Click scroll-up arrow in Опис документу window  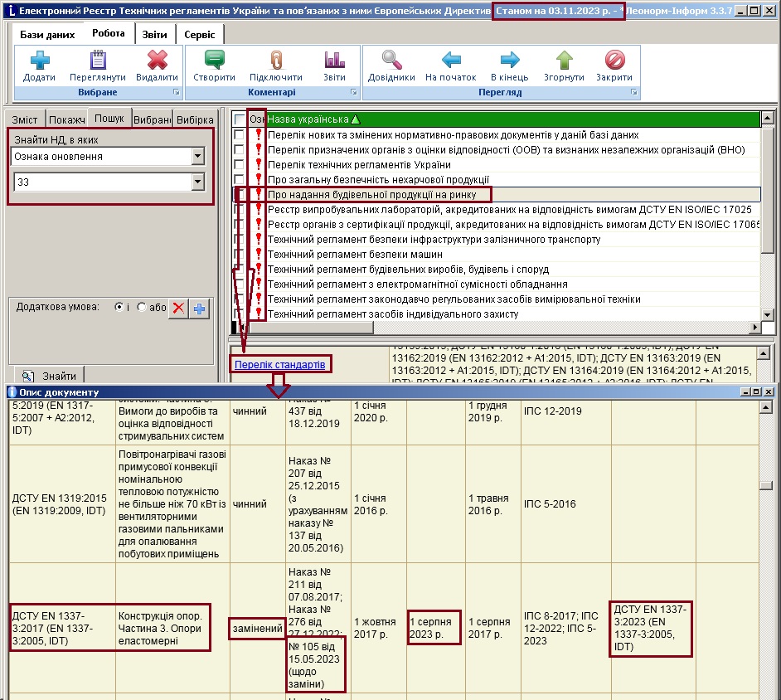765,407
